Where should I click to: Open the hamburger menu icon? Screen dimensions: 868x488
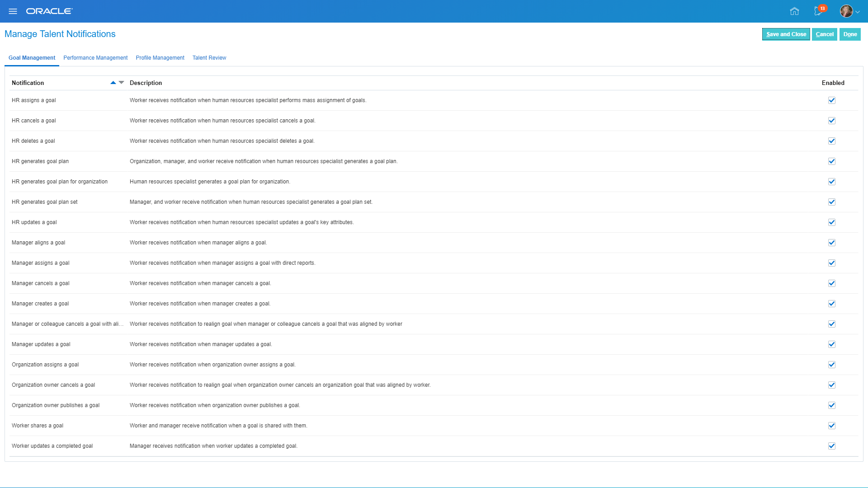13,11
